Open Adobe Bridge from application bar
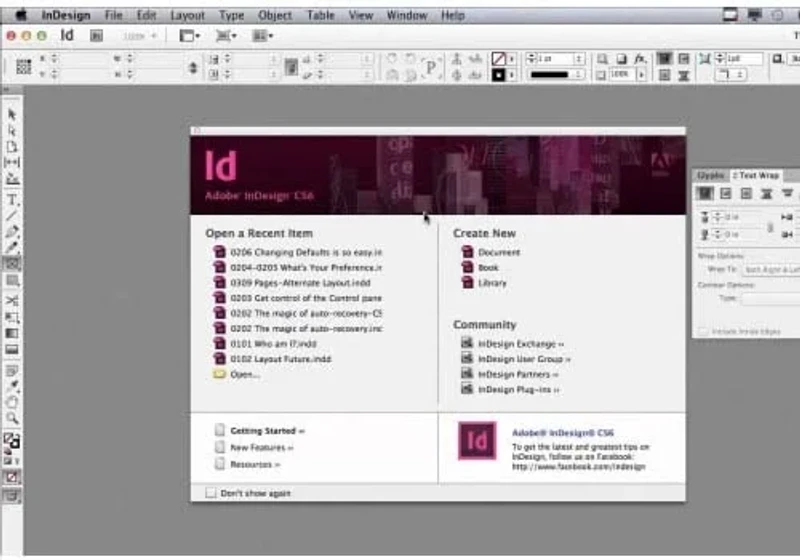This screenshot has height=560, width=800. pos(96,36)
